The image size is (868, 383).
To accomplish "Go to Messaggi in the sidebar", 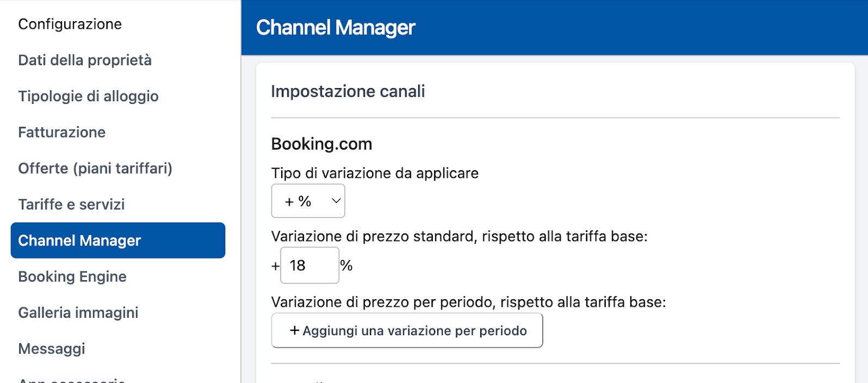I will tap(52, 349).
